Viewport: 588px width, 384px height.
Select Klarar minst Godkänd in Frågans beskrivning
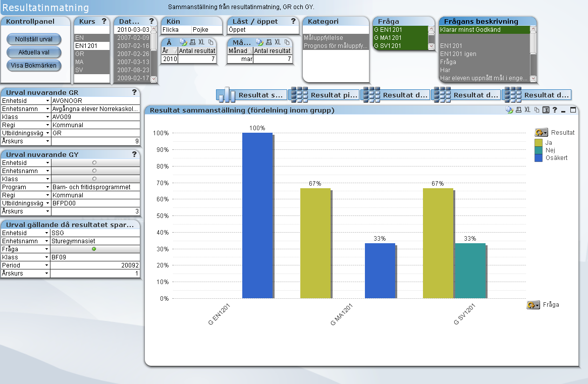coord(485,30)
